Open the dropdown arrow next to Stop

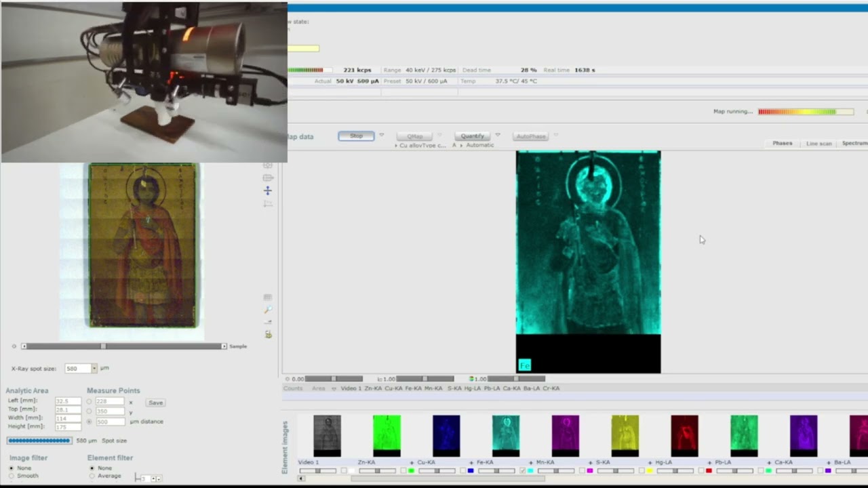[382, 135]
